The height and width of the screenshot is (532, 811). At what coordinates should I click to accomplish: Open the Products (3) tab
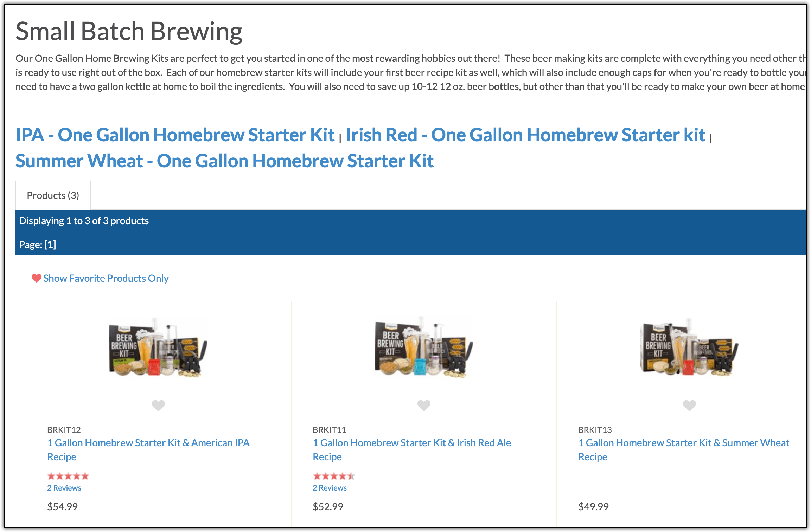point(53,195)
